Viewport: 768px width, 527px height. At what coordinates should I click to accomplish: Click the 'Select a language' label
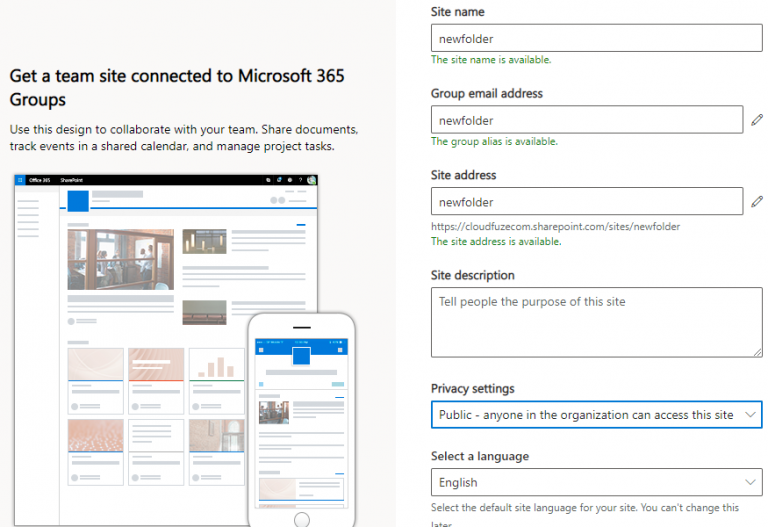tap(480, 456)
